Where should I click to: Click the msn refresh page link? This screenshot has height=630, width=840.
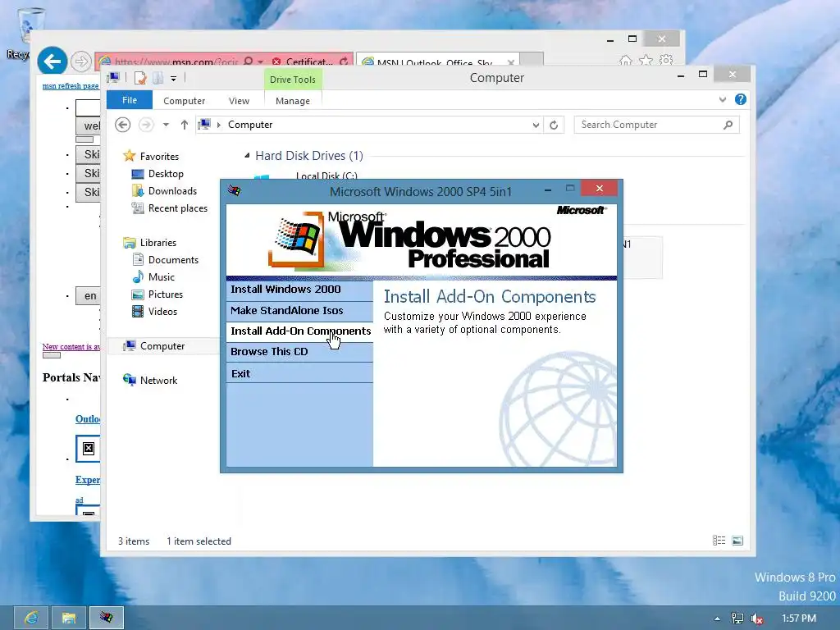[71, 85]
